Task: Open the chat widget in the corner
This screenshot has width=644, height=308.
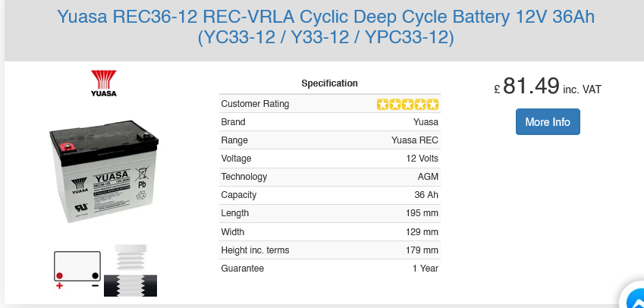Action: coord(633,298)
